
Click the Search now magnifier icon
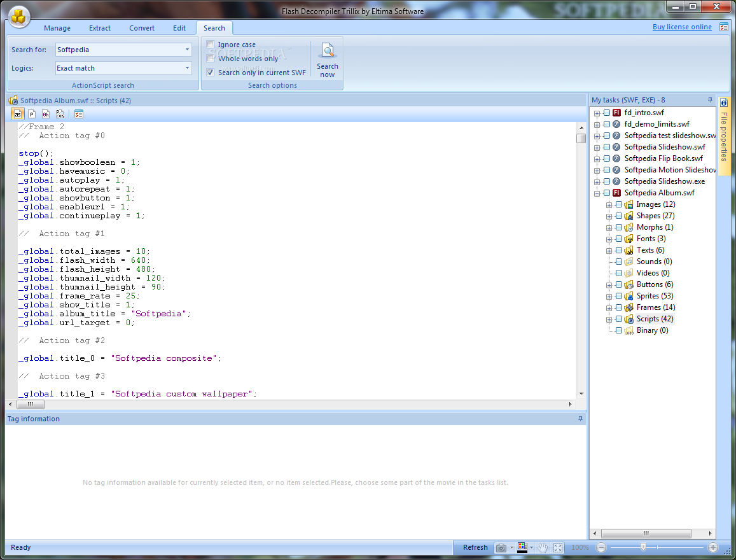coord(327,50)
